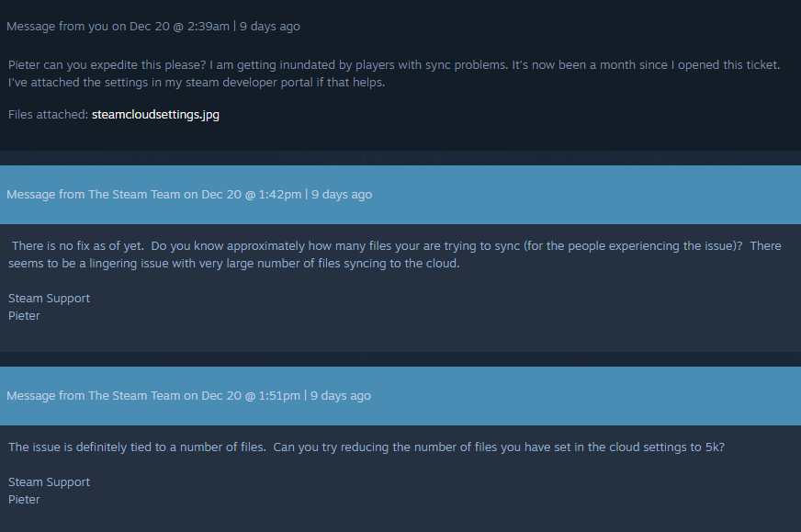Click the line starting "seems to be a lingering issue"
The image size is (801, 532).
tap(234, 264)
